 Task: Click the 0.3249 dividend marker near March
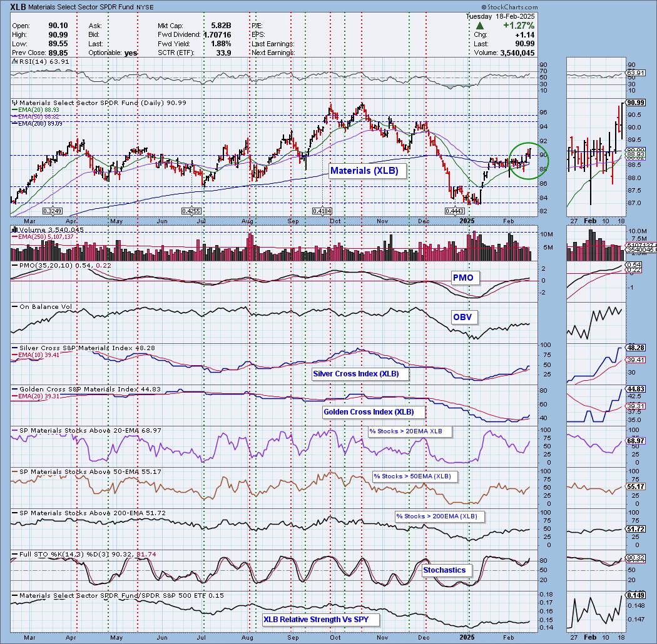pos(53,211)
